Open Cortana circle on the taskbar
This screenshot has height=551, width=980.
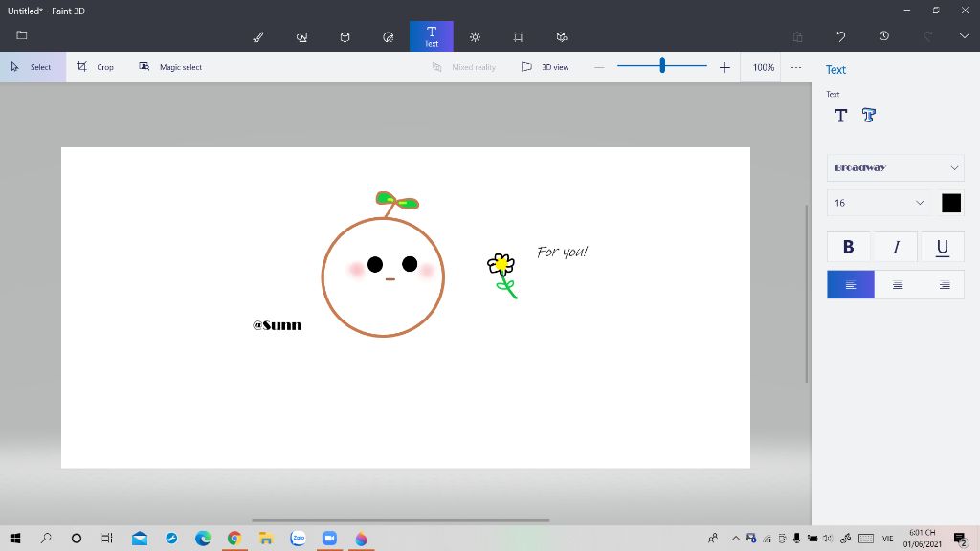coord(77,538)
